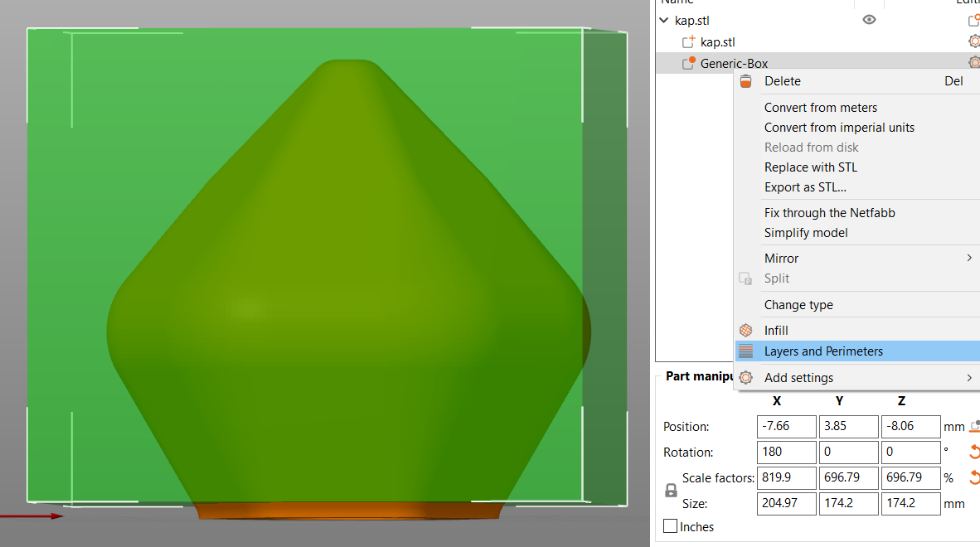Toggle the uniform scaling lock
The image size is (980, 547).
[671, 490]
